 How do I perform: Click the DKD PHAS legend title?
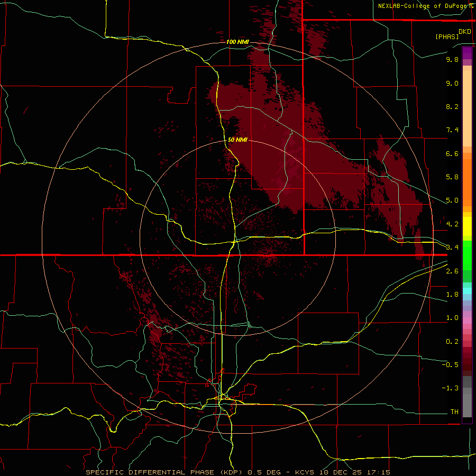453,34
